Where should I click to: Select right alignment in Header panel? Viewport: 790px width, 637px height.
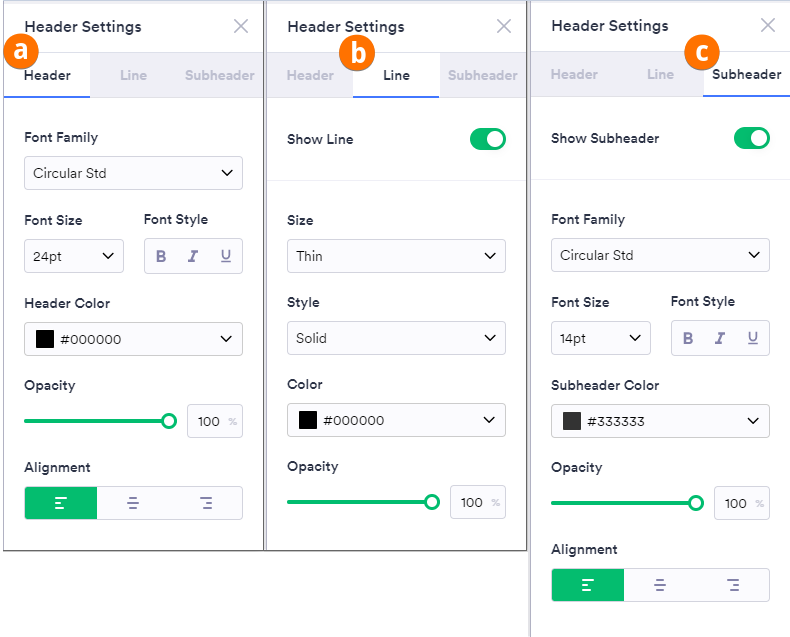pyautogui.click(x=206, y=503)
